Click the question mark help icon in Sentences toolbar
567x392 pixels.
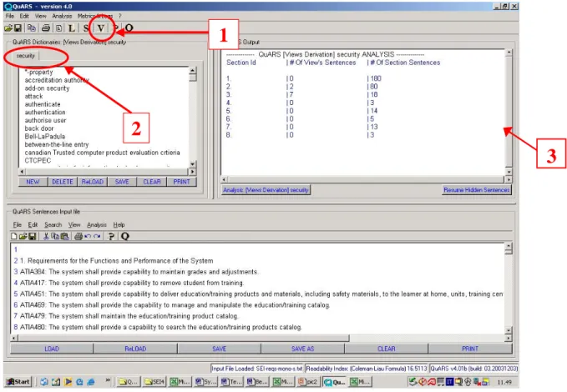pyautogui.click(x=111, y=236)
